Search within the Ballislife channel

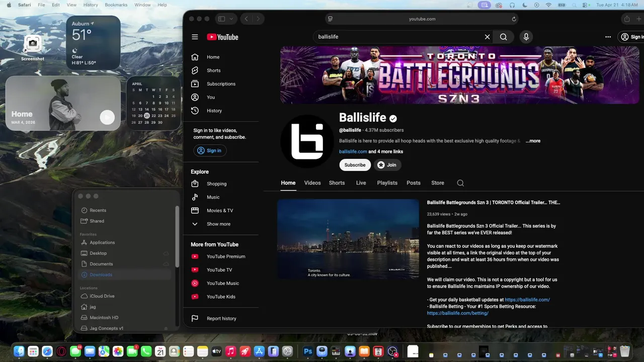[x=460, y=183]
